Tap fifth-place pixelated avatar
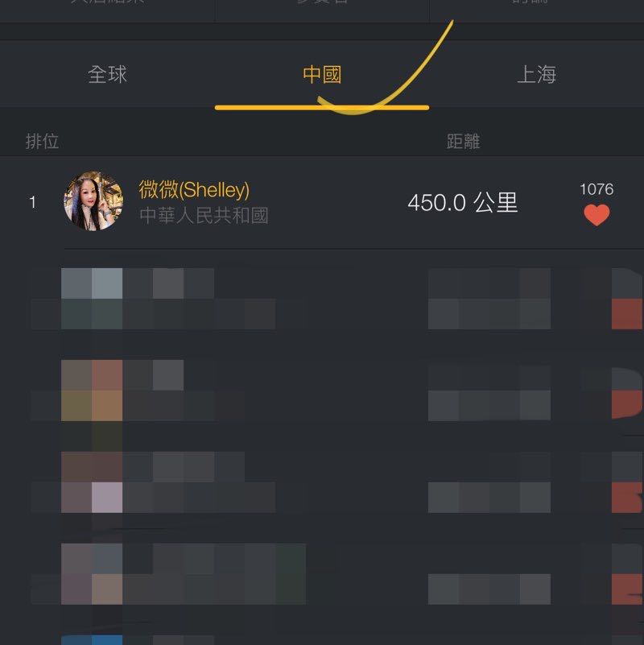Image resolution: width=644 pixels, height=645 pixels. [x=92, y=574]
